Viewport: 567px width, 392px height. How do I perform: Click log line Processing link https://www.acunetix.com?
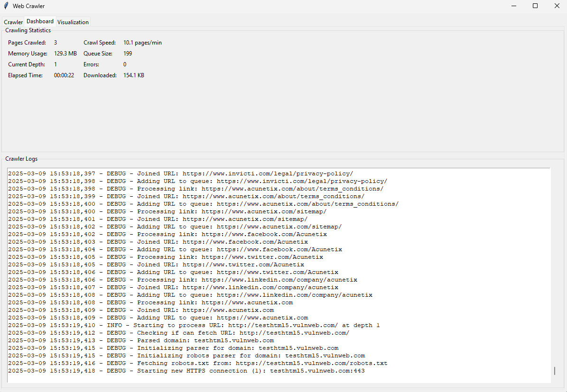click(150, 302)
